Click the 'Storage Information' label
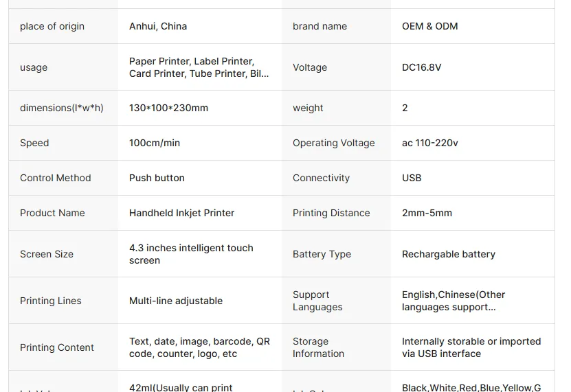Screen dimensions: 571x392 318,347
